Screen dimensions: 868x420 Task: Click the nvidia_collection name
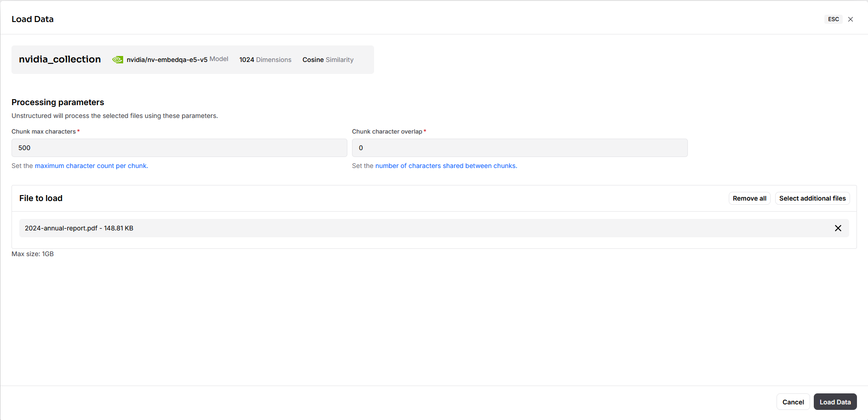(x=60, y=59)
